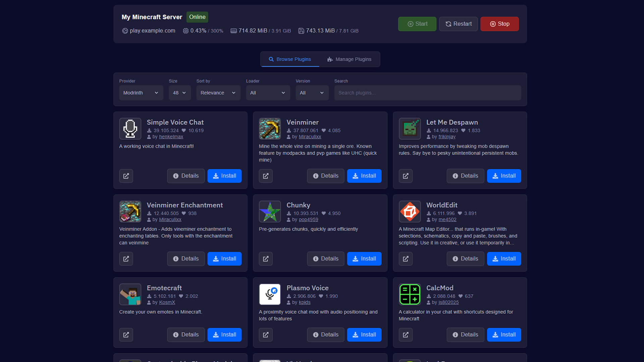View Details for Plasmo Voice
This screenshot has height=362, width=644.
pos(326,335)
